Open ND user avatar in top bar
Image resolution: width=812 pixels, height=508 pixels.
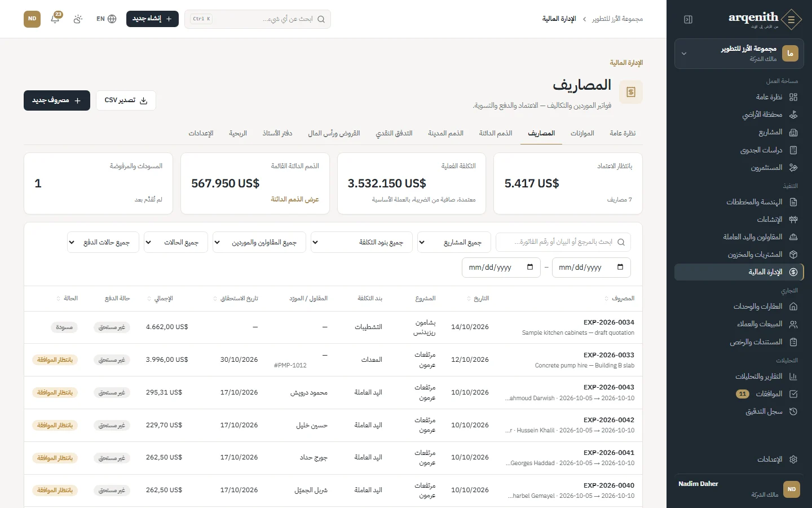tap(32, 19)
